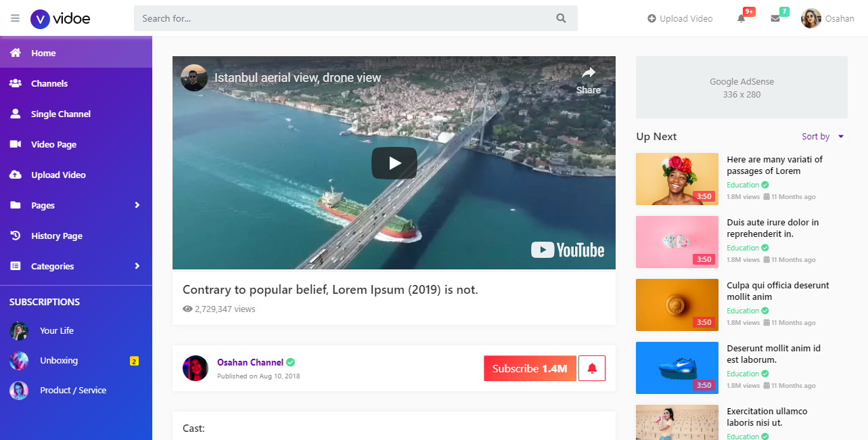Click the Pages folder icon

click(x=16, y=205)
